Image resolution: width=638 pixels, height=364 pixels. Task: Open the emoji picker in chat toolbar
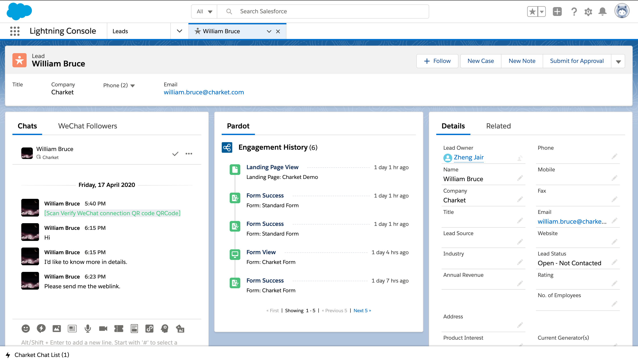[25, 329]
